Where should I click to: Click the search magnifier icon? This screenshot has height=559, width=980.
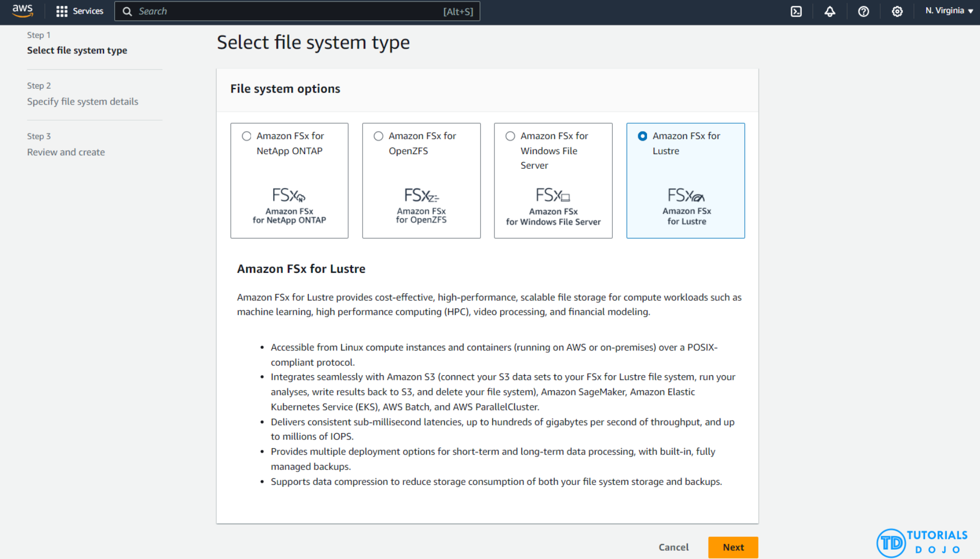click(127, 11)
